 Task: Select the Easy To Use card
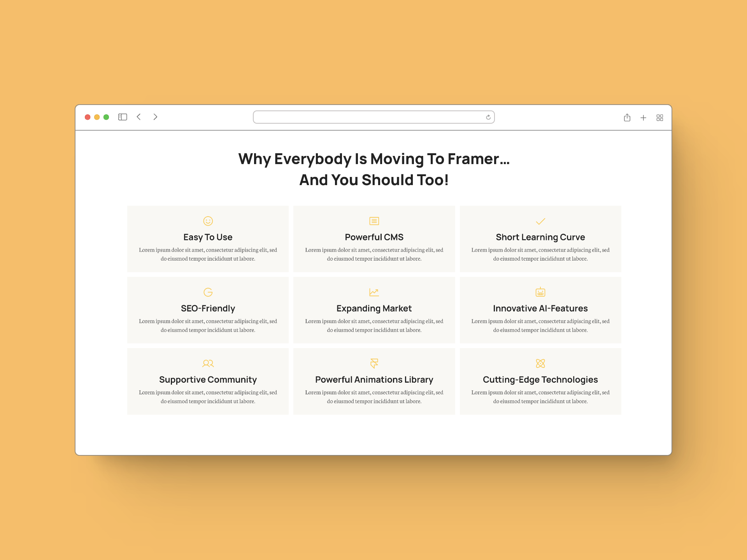pos(208,238)
